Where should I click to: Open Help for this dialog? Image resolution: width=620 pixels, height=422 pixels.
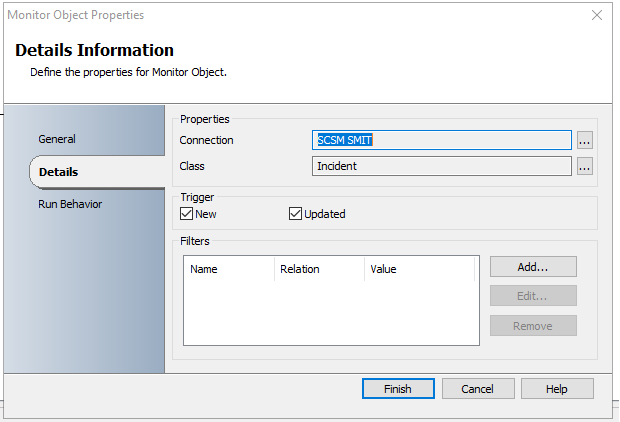click(557, 389)
